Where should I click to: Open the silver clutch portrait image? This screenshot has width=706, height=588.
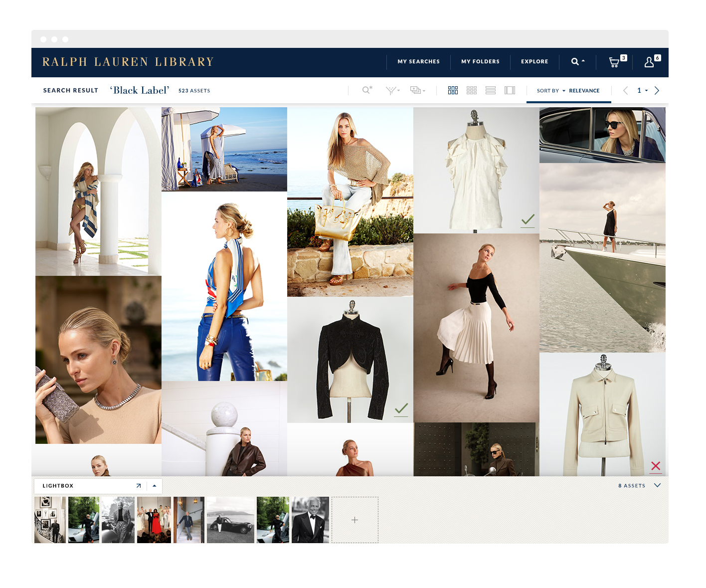point(98,360)
